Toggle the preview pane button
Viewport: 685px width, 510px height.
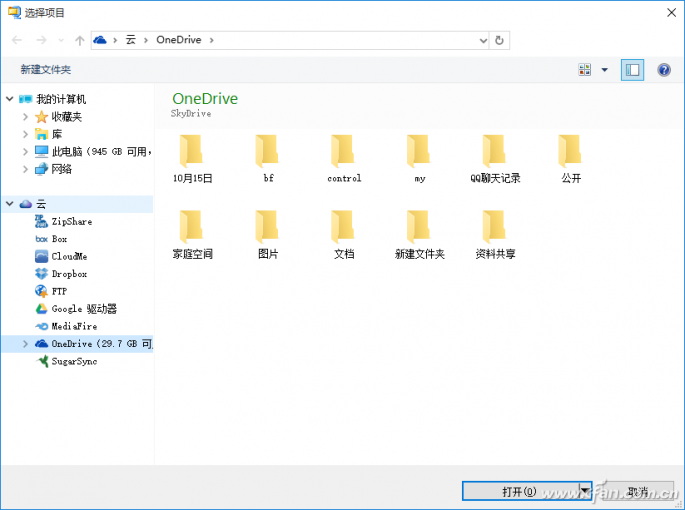pos(632,69)
